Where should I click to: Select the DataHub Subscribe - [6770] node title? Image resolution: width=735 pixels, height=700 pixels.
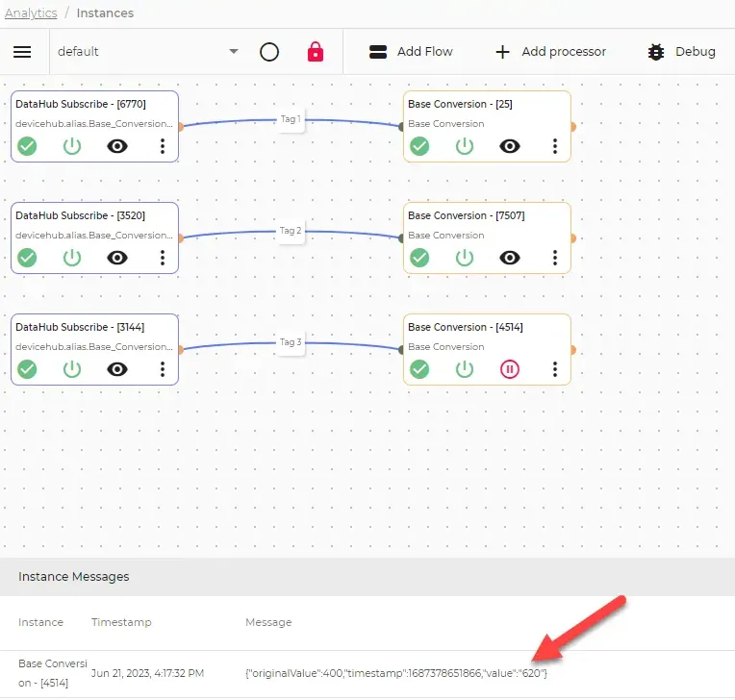[x=81, y=104]
